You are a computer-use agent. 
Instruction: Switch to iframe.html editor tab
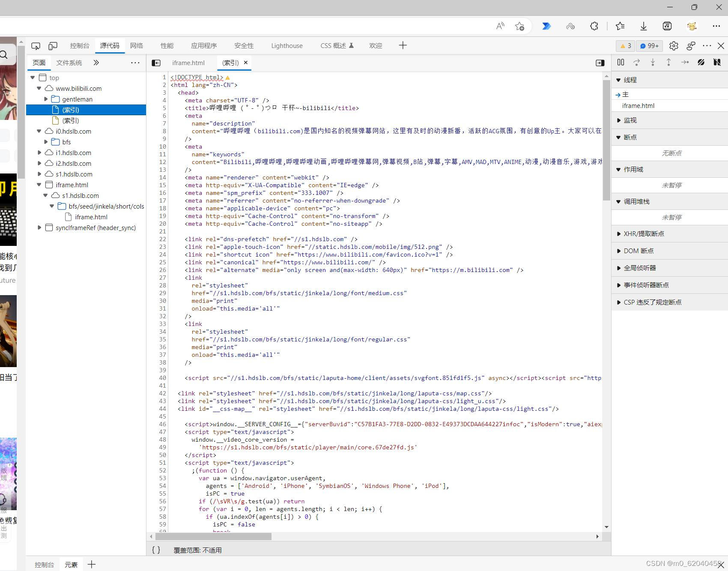click(x=188, y=63)
